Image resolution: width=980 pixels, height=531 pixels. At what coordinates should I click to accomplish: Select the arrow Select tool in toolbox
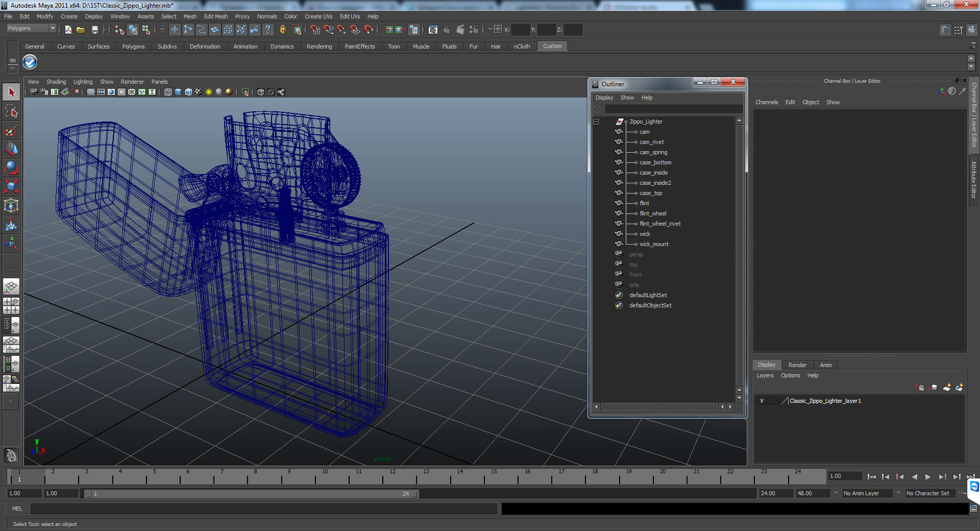(11, 93)
